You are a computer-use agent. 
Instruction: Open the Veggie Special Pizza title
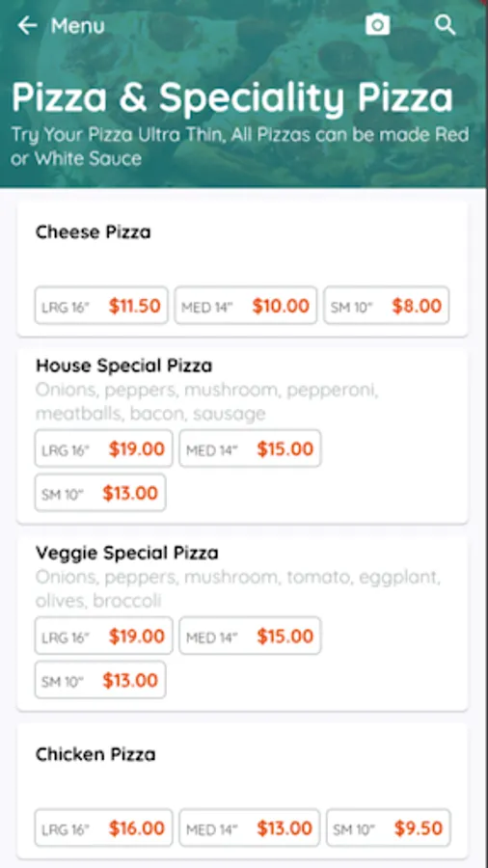click(127, 553)
